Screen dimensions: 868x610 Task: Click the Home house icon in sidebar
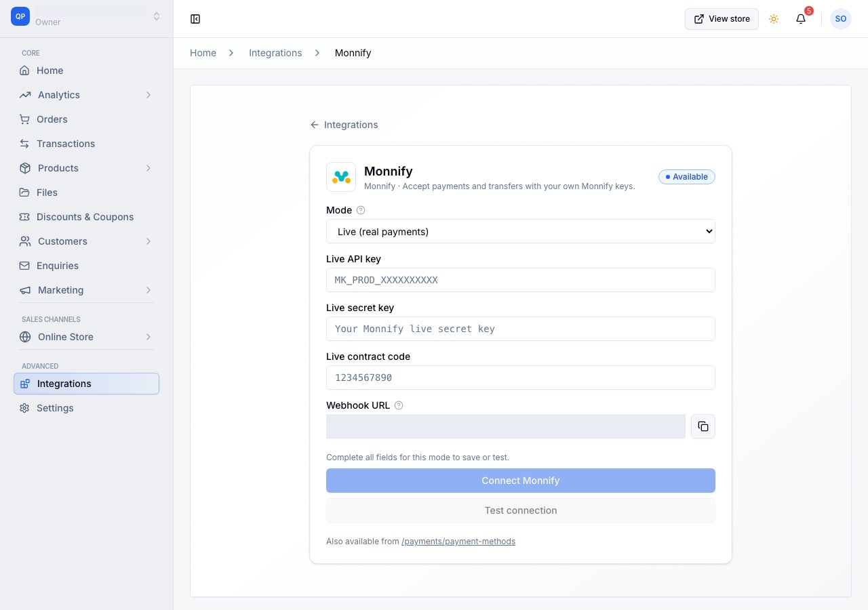[x=24, y=70]
